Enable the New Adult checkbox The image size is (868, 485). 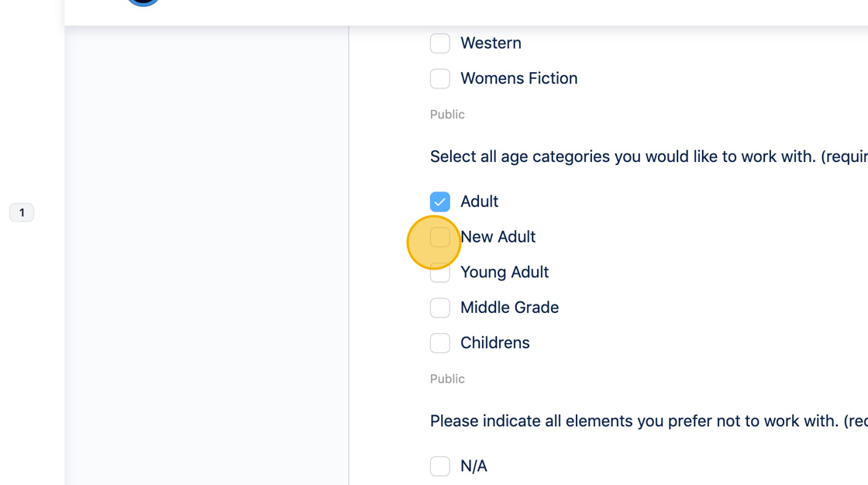(x=440, y=237)
